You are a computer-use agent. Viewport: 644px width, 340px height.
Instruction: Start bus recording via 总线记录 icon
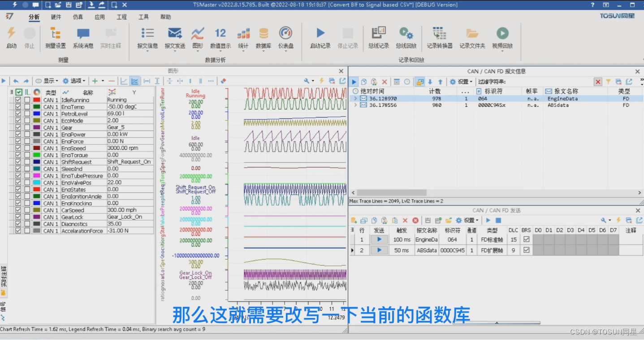click(x=378, y=38)
